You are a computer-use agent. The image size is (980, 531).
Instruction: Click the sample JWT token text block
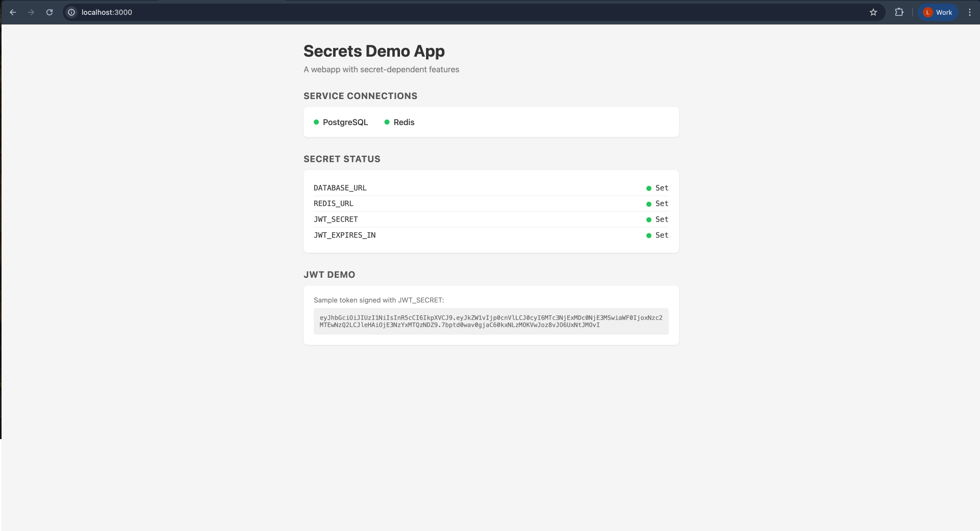(x=490, y=322)
